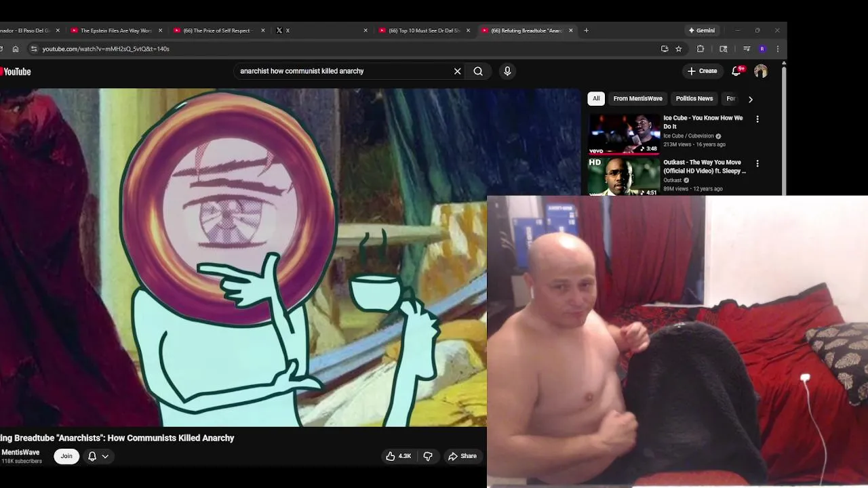This screenshot has width=868, height=488.
Task: Close the 'El Paso Del' tab
Action: [x=58, y=30]
